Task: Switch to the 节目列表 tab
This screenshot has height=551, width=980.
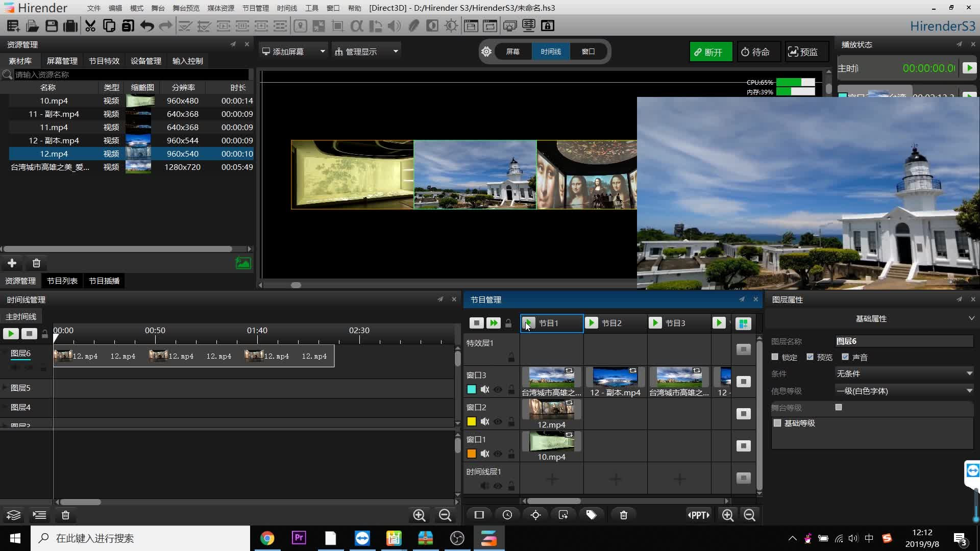Action: click(62, 281)
